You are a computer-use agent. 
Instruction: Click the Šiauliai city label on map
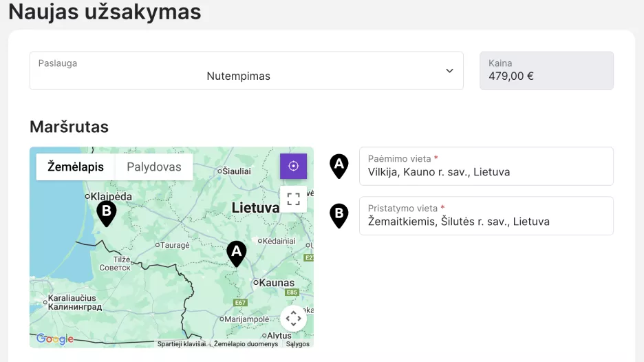(235, 171)
